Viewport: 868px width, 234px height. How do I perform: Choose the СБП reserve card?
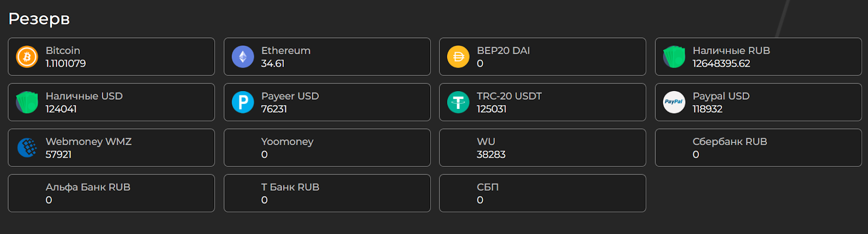[542, 193]
